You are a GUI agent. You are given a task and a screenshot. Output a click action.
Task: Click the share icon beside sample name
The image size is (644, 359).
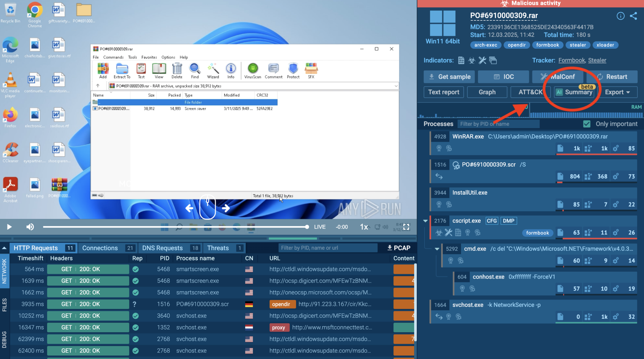[x=633, y=16]
